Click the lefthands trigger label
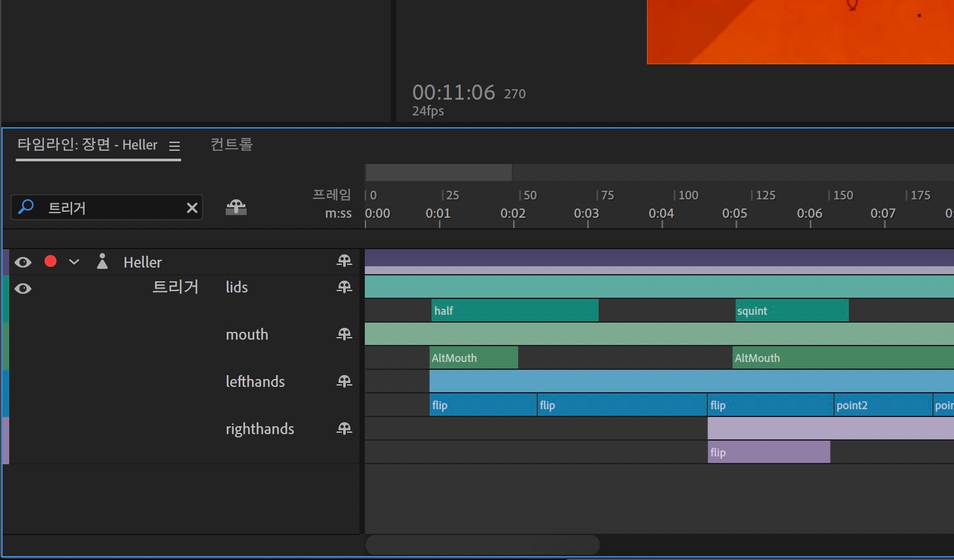954x560 pixels. [x=255, y=382]
